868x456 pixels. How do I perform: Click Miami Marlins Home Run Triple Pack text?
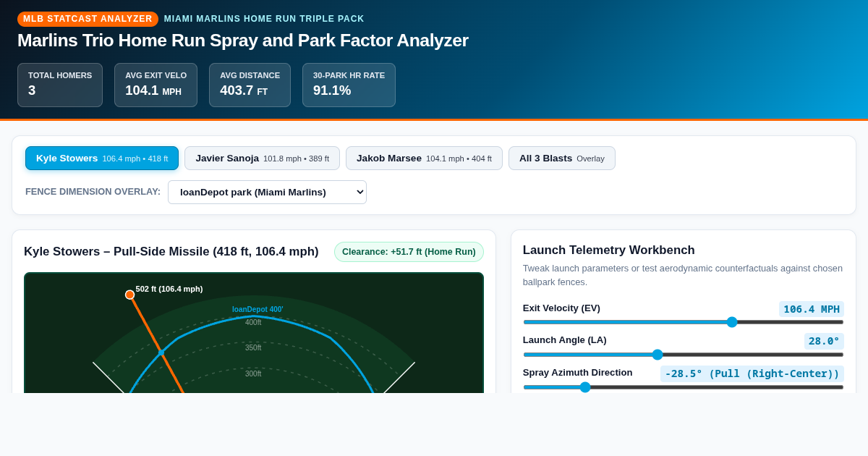point(264,19)
